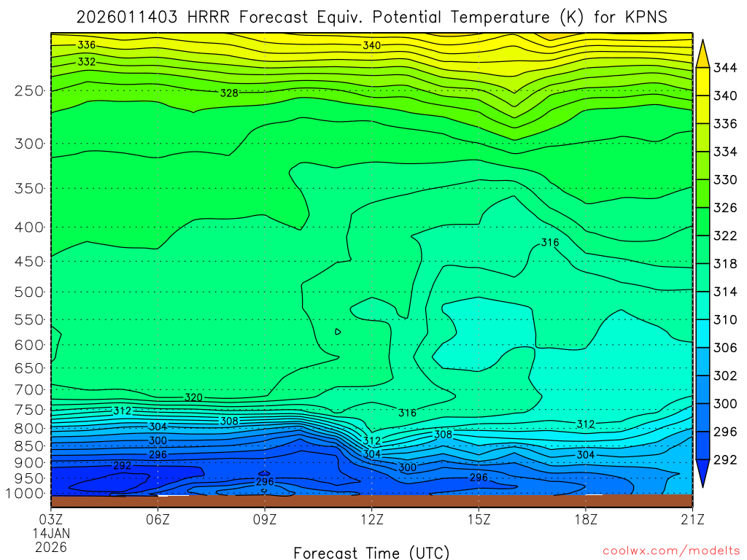Click the 318 colorbar value label
The width and height of the screenshot is (747, 560).
(724, 263)
